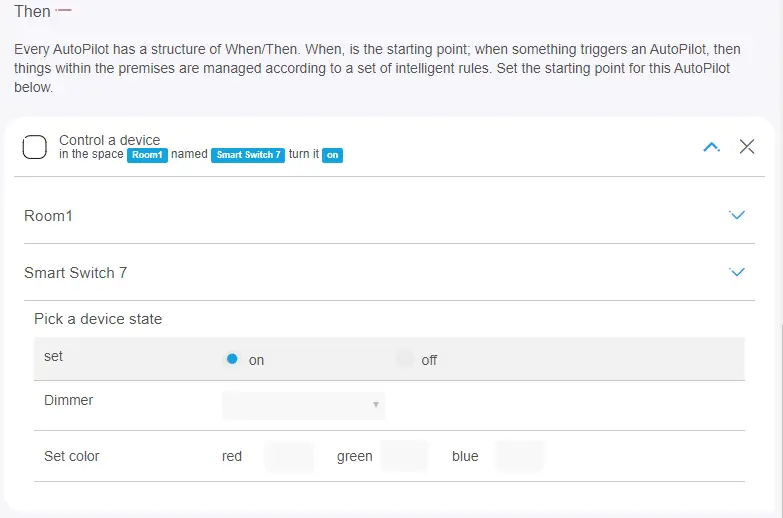Expand the Room1 chevron arrow
This screenshot has height=518, width=783.
[x=737, y=215]
